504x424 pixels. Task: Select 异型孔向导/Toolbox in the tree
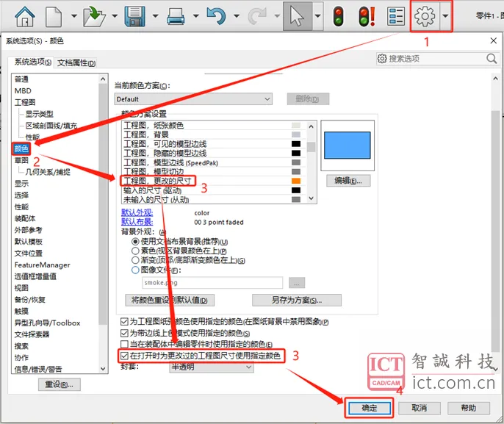(47, 323)
